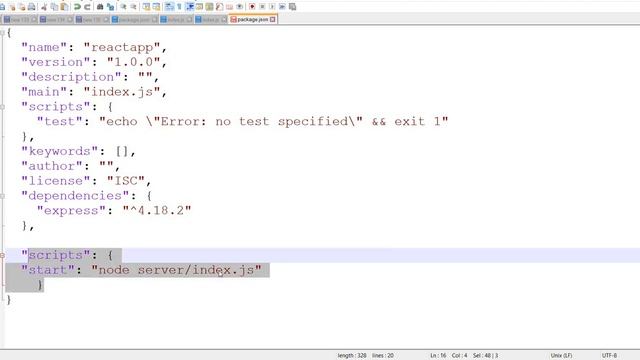Save the current recorded macro icon

pos(292,7)
